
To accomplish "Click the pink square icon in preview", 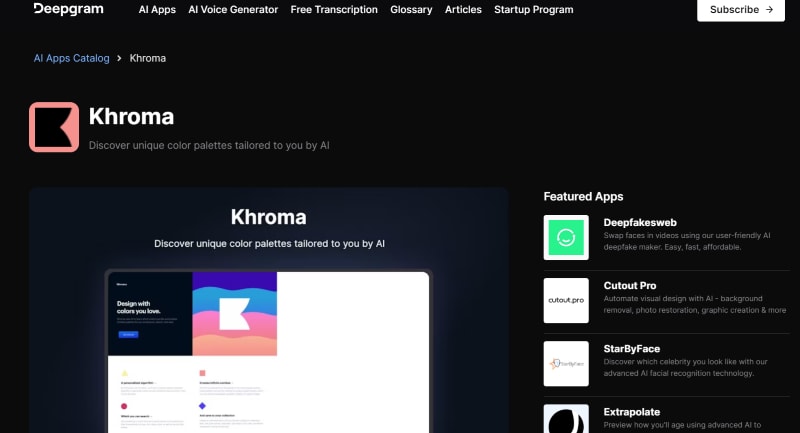I will point(202,373).
